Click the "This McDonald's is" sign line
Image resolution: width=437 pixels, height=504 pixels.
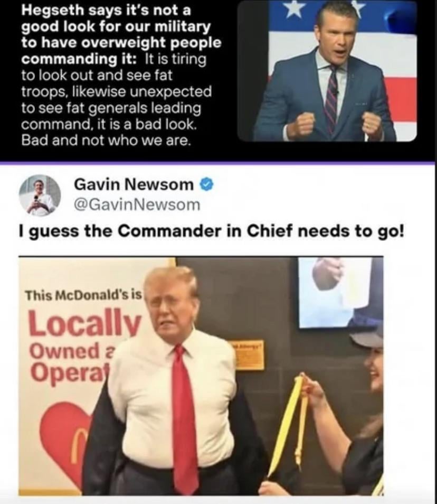pyautogui.click(x=83, y=295)
